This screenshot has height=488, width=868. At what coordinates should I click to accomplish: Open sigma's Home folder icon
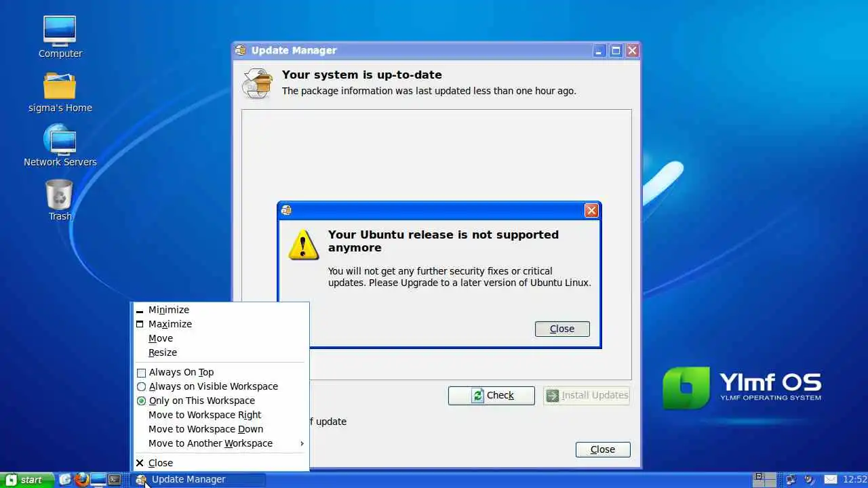point(60,85)
